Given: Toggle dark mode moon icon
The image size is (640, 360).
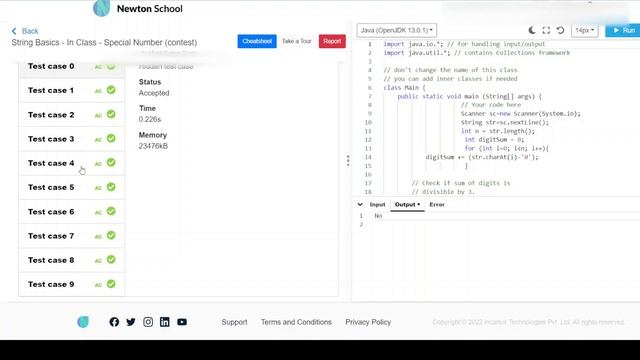Looking at the screenshot, I should click(532, 30).
